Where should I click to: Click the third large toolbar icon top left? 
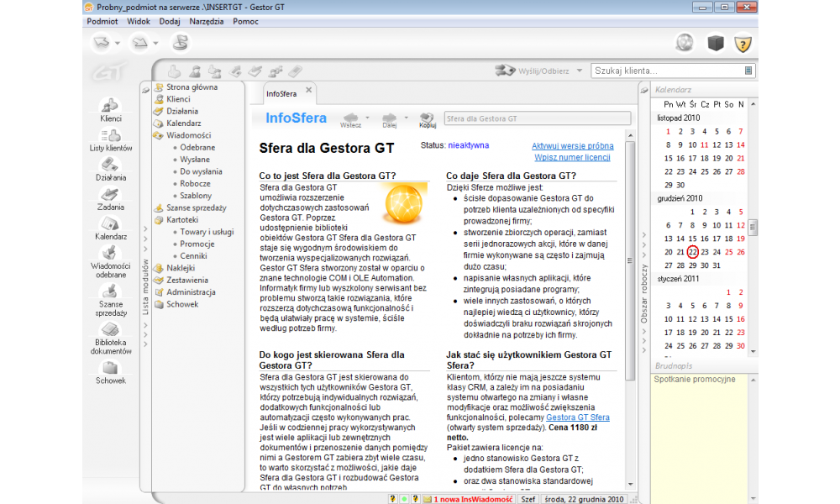181,42
